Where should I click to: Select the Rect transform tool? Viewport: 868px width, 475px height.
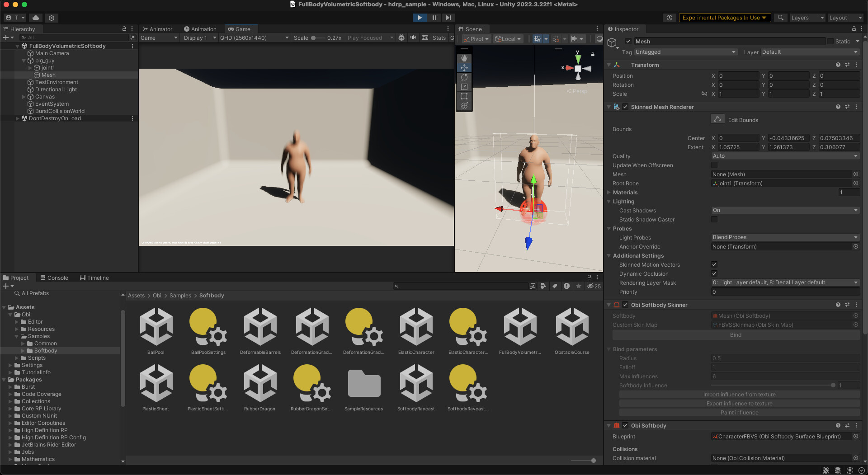point(464,96)
